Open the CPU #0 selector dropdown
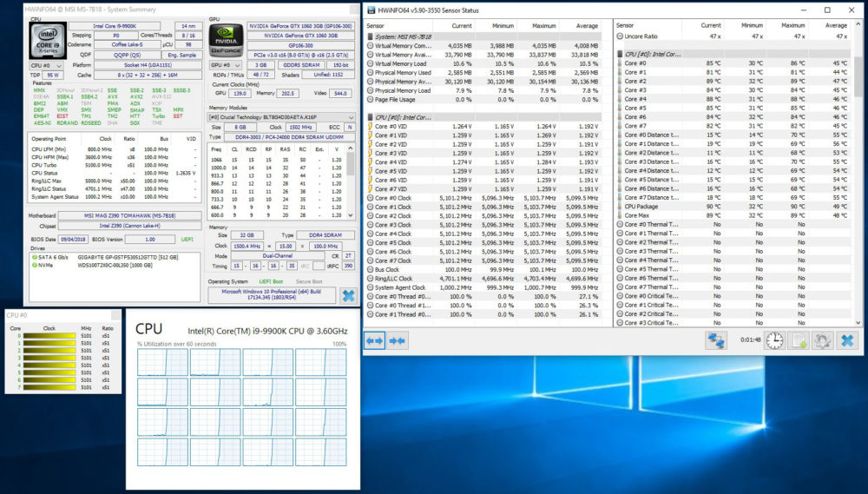This screenshot has width=868, height=494. tap(46, 65)
